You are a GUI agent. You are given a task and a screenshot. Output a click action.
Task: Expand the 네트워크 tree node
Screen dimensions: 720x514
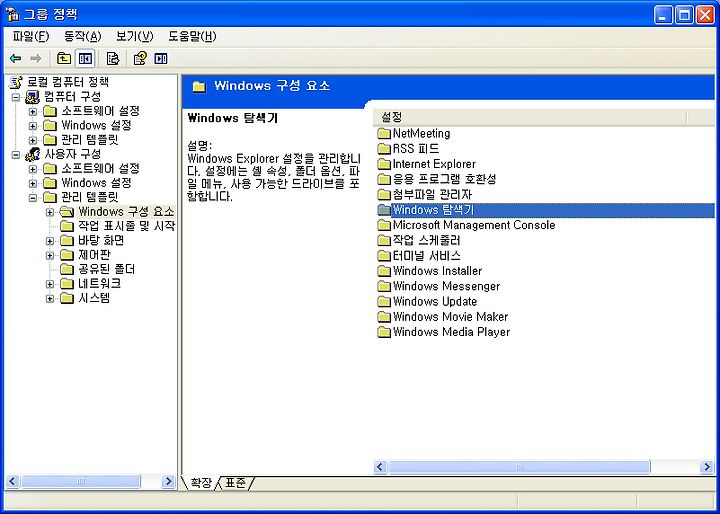click(50, 284)
